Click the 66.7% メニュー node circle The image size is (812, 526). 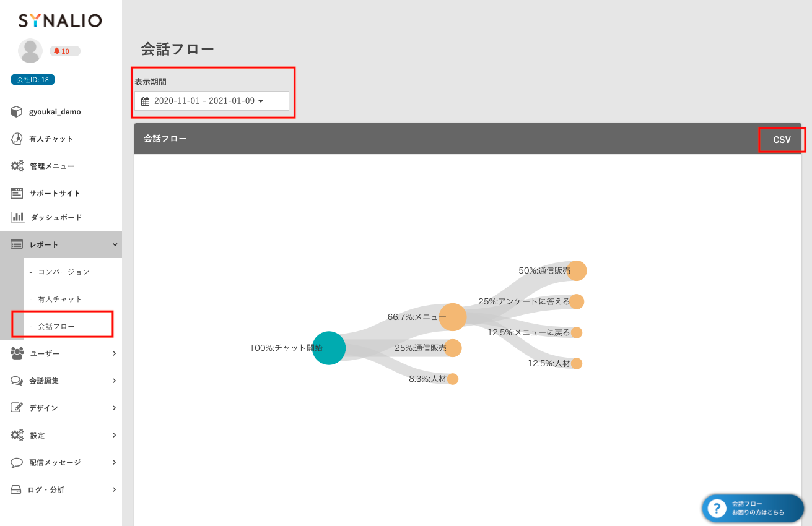pyautogui.click(x=453, y=317)
